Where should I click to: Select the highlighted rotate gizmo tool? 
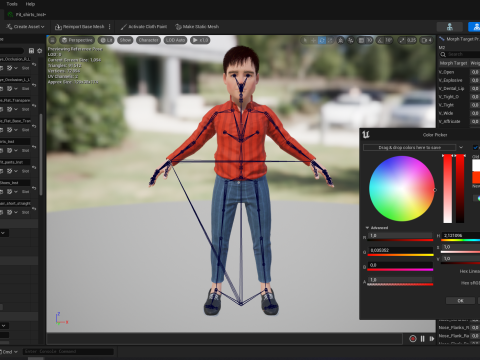pos(322,40)
